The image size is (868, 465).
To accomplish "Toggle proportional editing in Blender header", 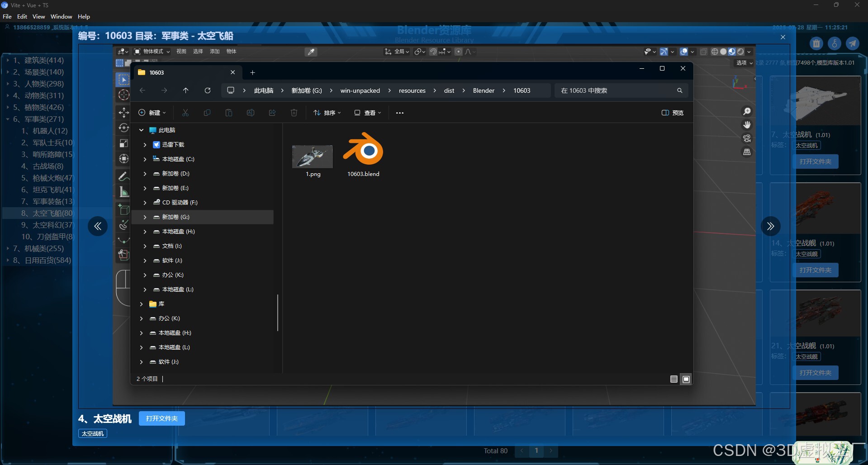I will pos(458,52).
